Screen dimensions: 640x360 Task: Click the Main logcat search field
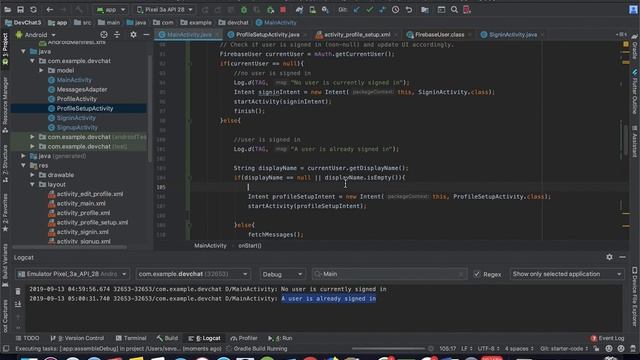(x=389, y=274)
